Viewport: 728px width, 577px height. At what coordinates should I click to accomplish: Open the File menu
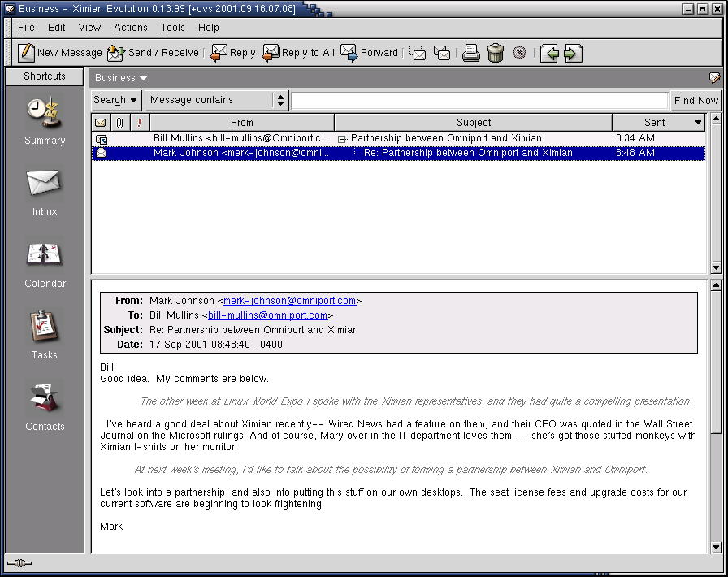coord(26,28)
